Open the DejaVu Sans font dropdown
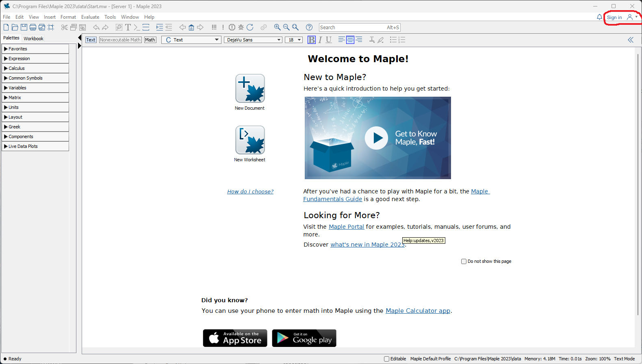Image resolution: width=642 pixels, height=364 pixels. (253, 40)
